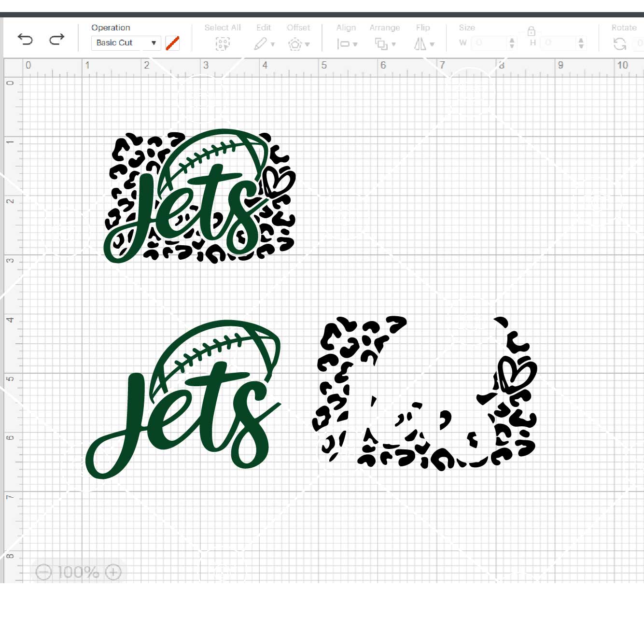Select the black leopard print layer
The image size is (644, 644).
pyautogui.click(x=424, y=393)
